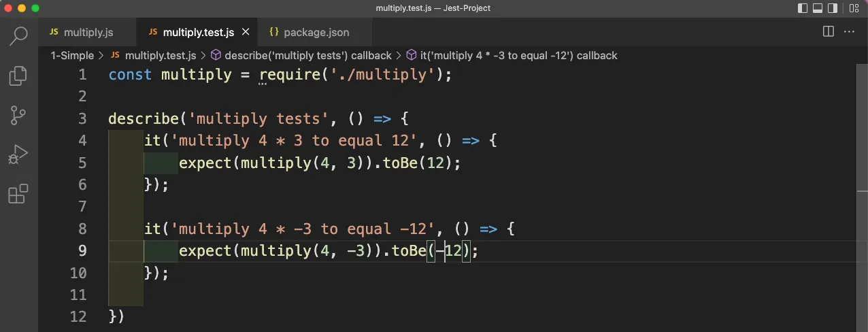This screenshot has height=332, width=868.
Task: Click the './multiply' string on line 1
Action: (382, 75)
